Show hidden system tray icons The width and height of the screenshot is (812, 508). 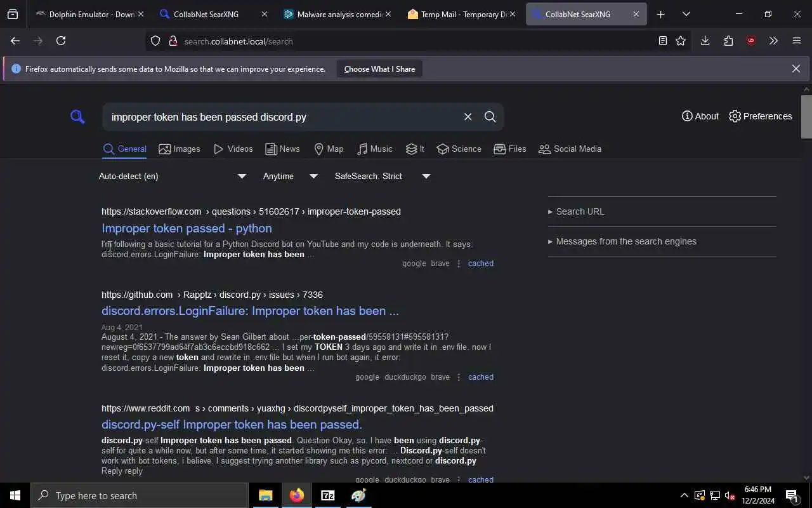684,495
